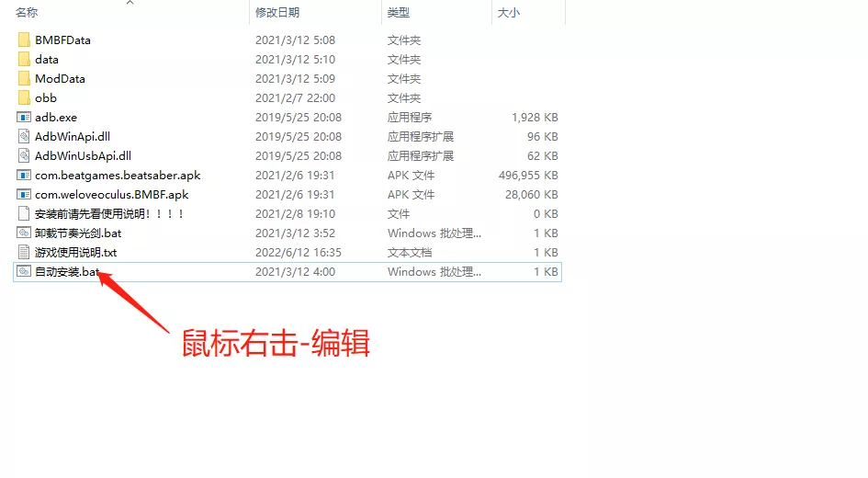Select the ModData folder name
The image size is (868, 478).
point(60,79)
